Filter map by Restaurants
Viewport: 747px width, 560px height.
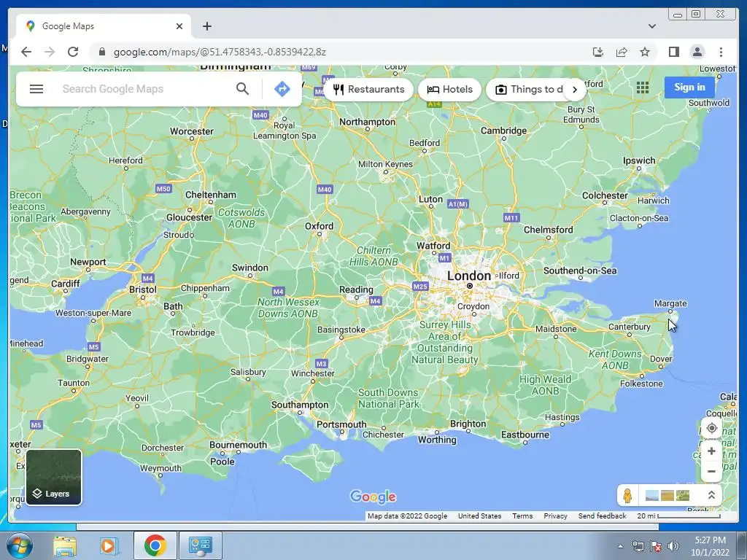pos(368,90)
